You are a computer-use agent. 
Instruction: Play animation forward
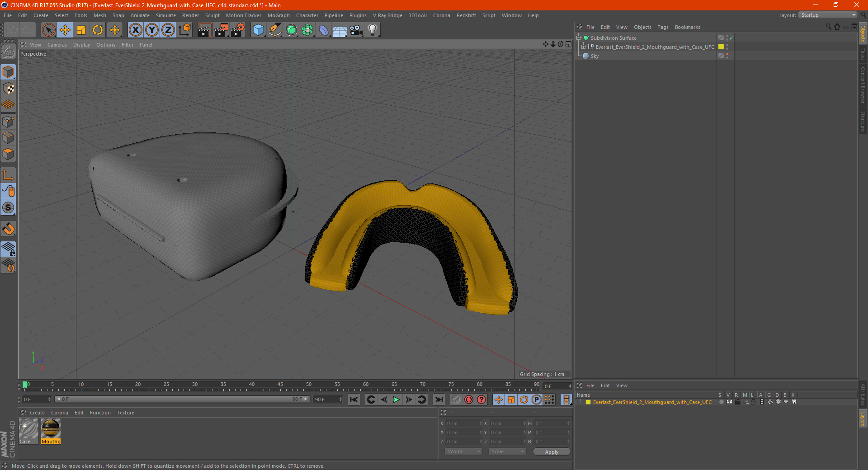pyautogui.click(x=396, y=399)
